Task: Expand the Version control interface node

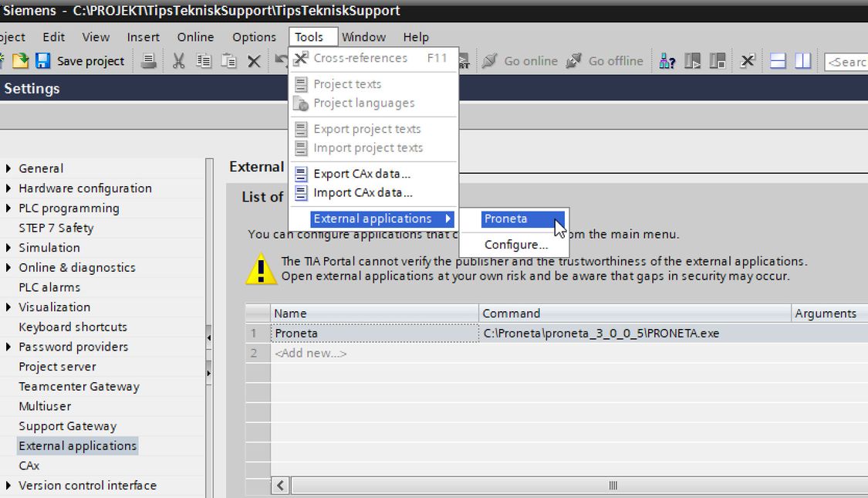Action: coord(8,485)
